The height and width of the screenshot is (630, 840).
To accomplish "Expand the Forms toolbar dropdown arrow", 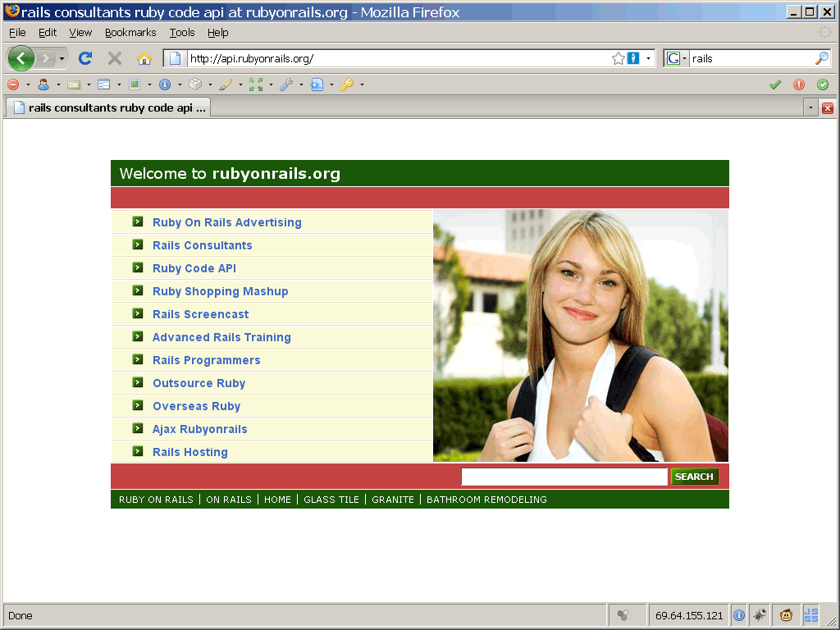I will click(x=119, y=84).
